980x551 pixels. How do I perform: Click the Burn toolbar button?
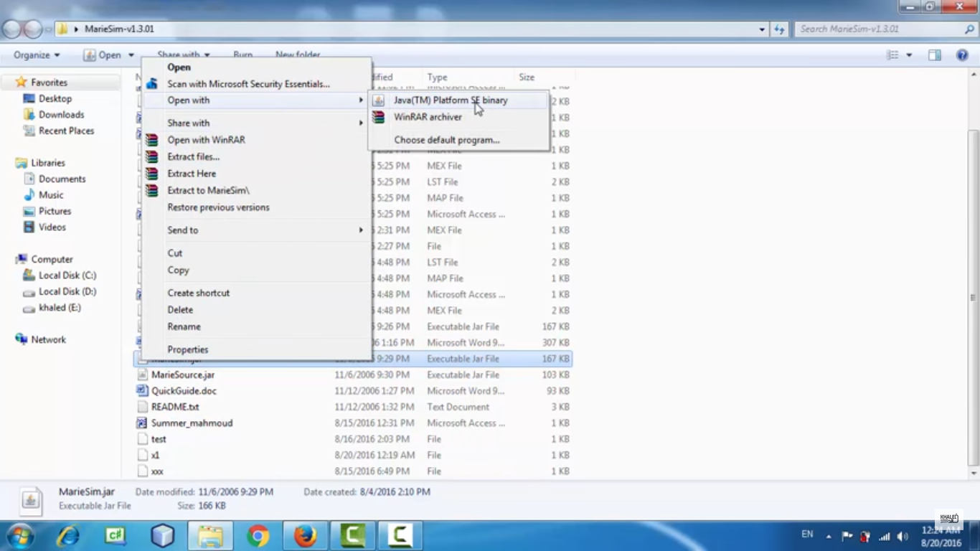242,55
